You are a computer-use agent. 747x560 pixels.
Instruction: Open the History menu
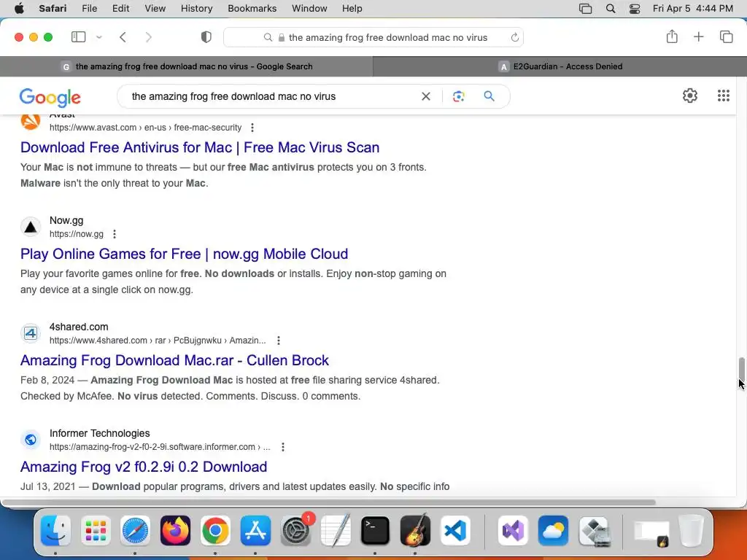[x=196, y=9]
